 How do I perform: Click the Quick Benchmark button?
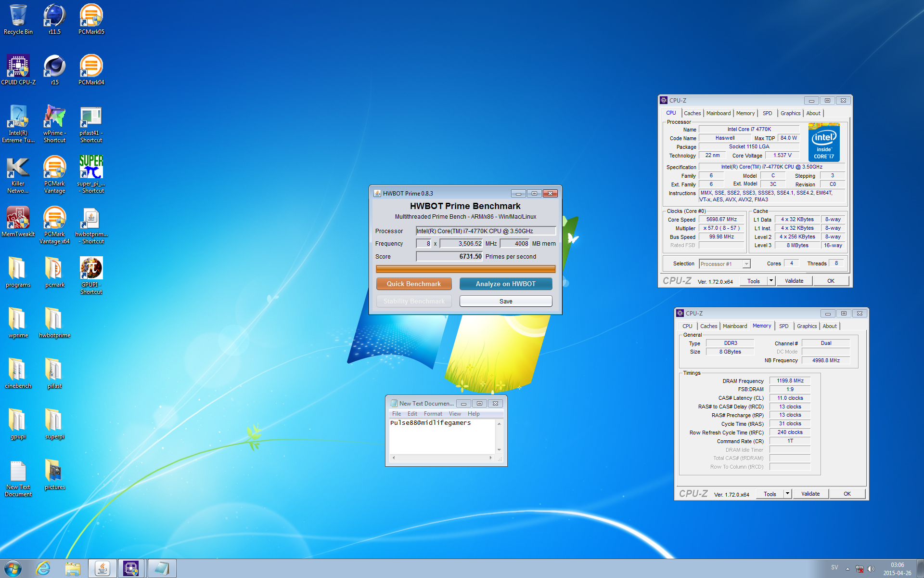click(414, 284)
